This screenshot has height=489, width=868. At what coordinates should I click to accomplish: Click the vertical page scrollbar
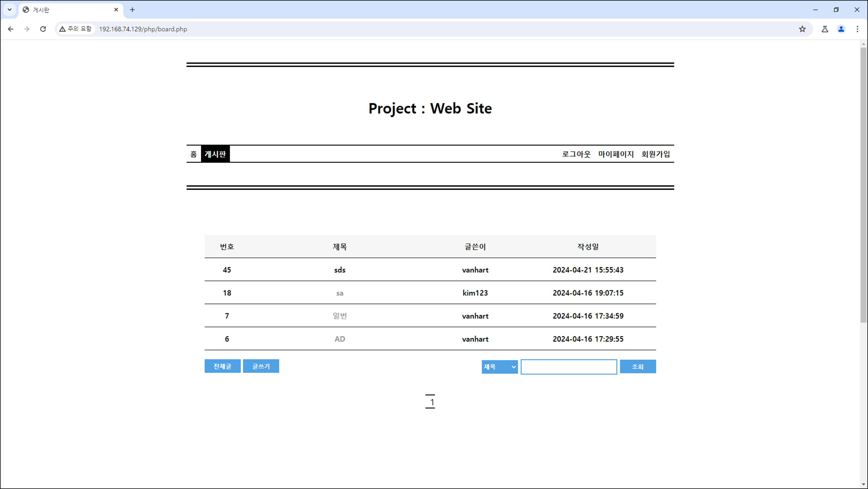click(x=863, y=185)
